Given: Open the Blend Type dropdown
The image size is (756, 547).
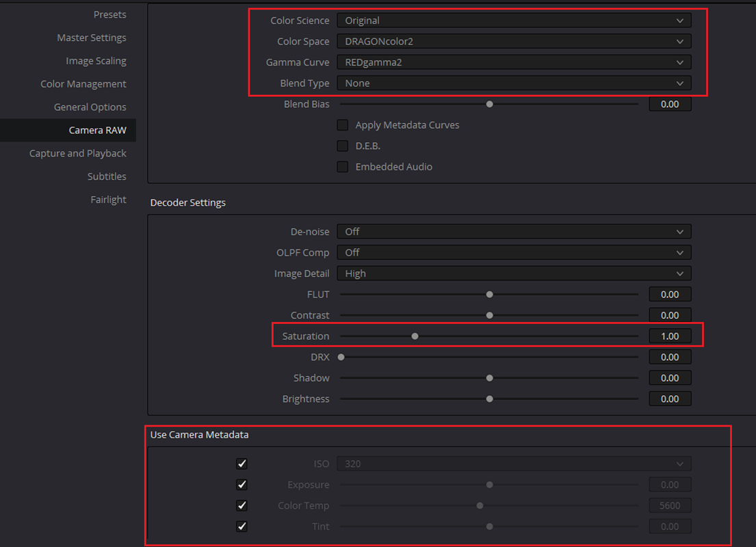Looking at the screenshot, I should coord(514,83).
